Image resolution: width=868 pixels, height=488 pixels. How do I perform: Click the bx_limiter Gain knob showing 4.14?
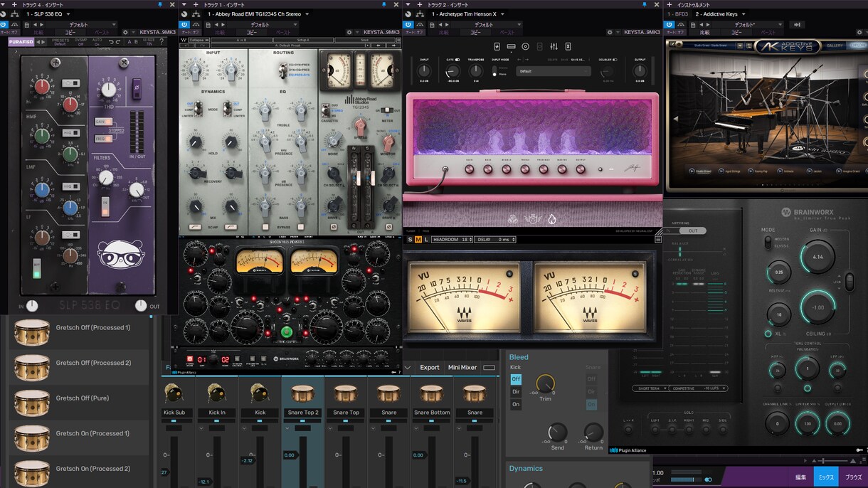pyautogui.click(x=817, y=257)
